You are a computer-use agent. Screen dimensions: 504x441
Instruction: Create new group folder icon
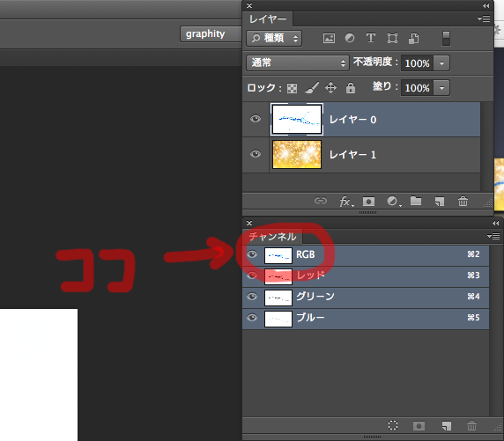tap(416, 201)
